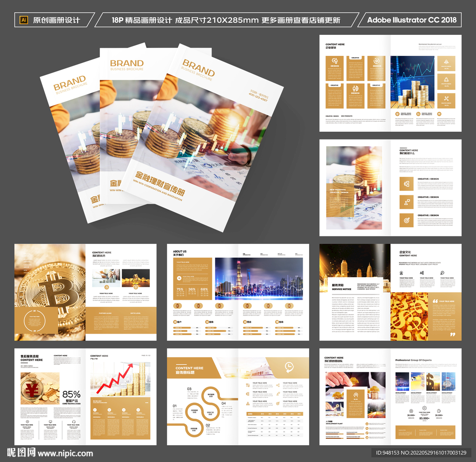Click the night city skyline photo
This screenshot has height=462, width=476.
pos(259,279)
